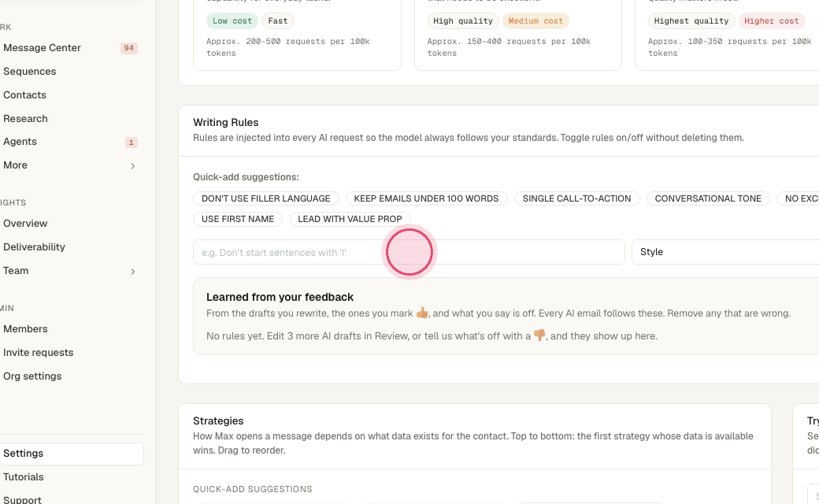Click the Agents notification badge showing 1
819x504 pixels.
click(131, 142)
